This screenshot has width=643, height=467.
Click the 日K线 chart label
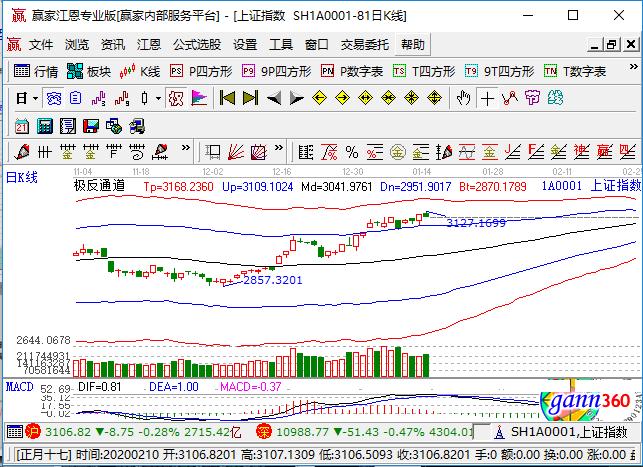pyautogui.click(x=22, y=178)
